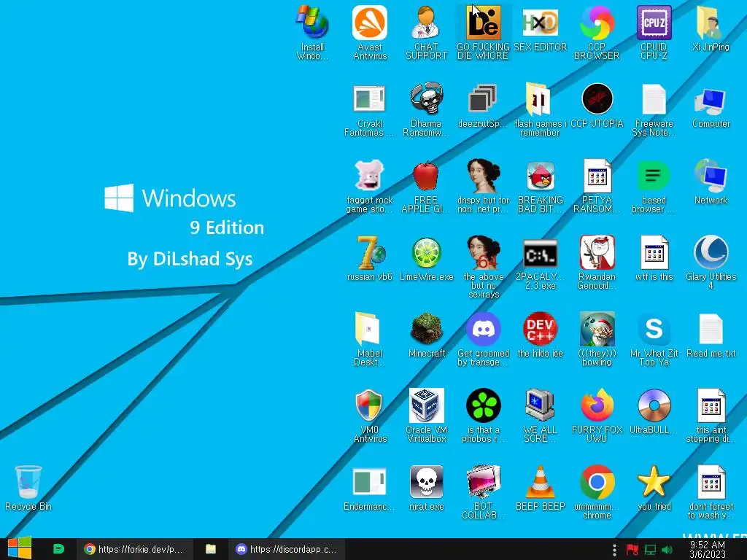Select the you tried star icon
This screenshot has width=747, height=560.
(x=654, y=489)
